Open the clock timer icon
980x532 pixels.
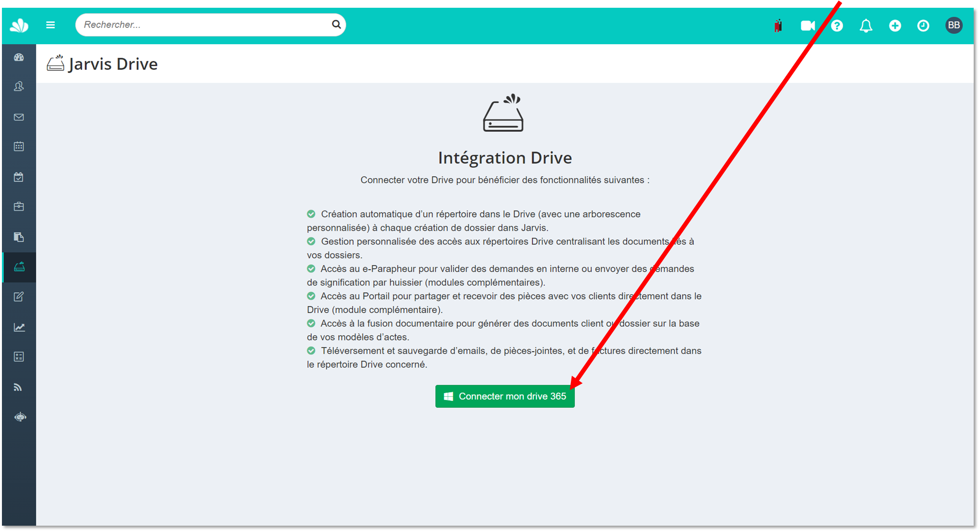coord(923,25)
